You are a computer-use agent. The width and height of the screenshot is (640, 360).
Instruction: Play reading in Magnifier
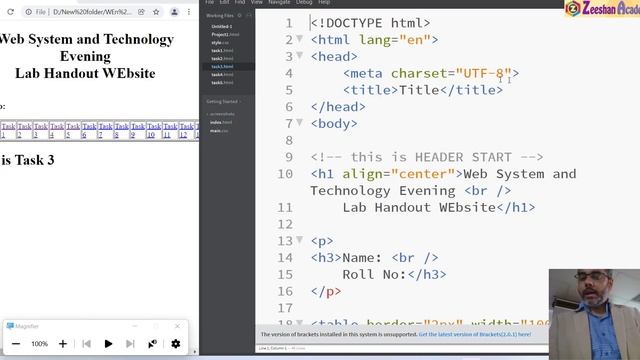point(108,344)
